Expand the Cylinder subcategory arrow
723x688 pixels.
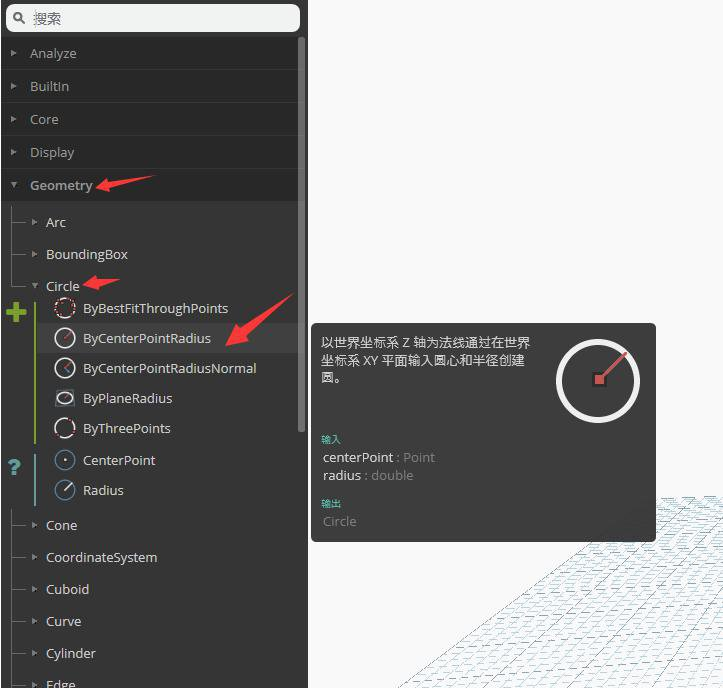pos(35,653)
